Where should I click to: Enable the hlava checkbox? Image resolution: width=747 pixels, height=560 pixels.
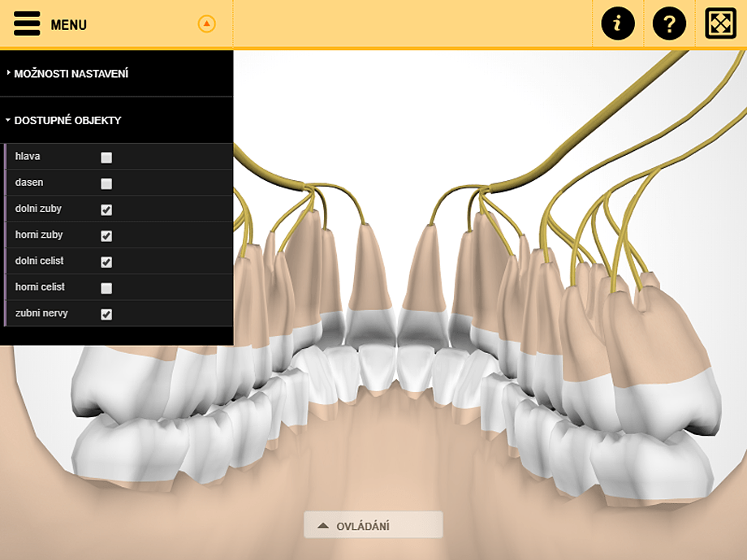[x=106, y=157]
